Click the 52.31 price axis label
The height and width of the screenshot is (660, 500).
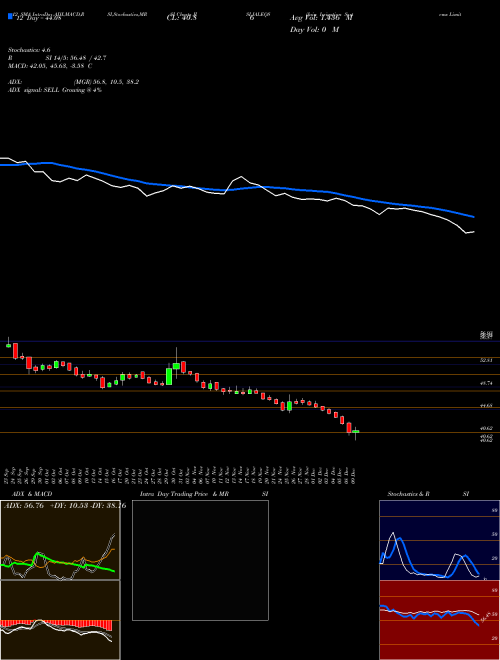[487, 361]
